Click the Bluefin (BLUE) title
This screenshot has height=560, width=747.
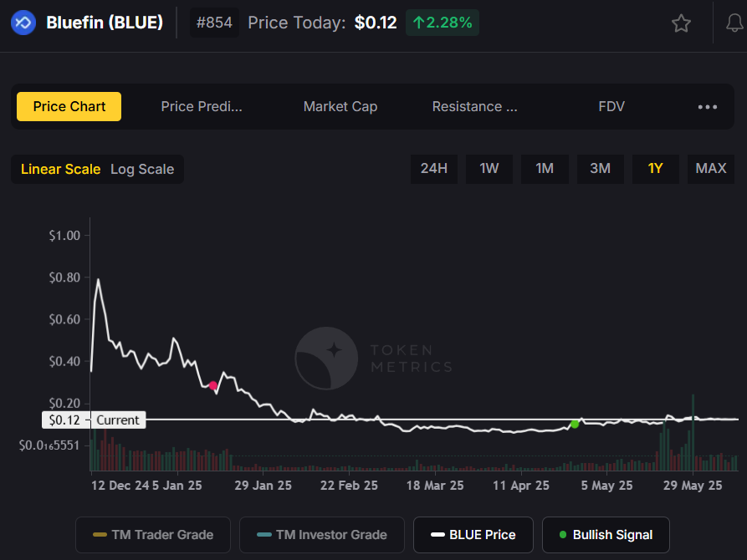pyautogui.click(x=105, y=23)
